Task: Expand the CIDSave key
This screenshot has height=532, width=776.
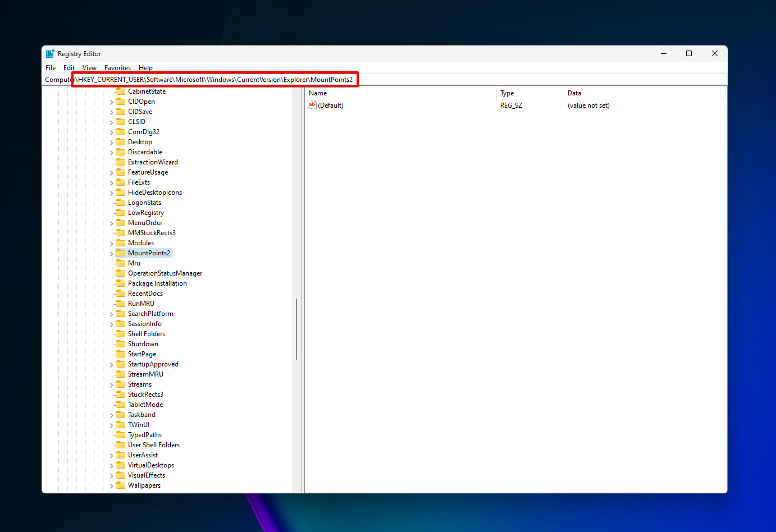Action: pyautogui.click(x=111, y=112)
